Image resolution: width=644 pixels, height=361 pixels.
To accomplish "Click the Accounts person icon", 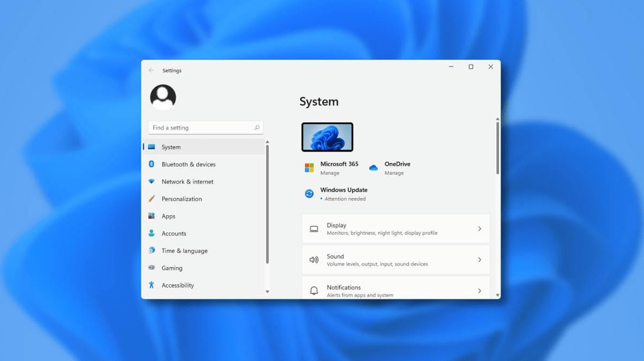I will [x=151, y=233].
